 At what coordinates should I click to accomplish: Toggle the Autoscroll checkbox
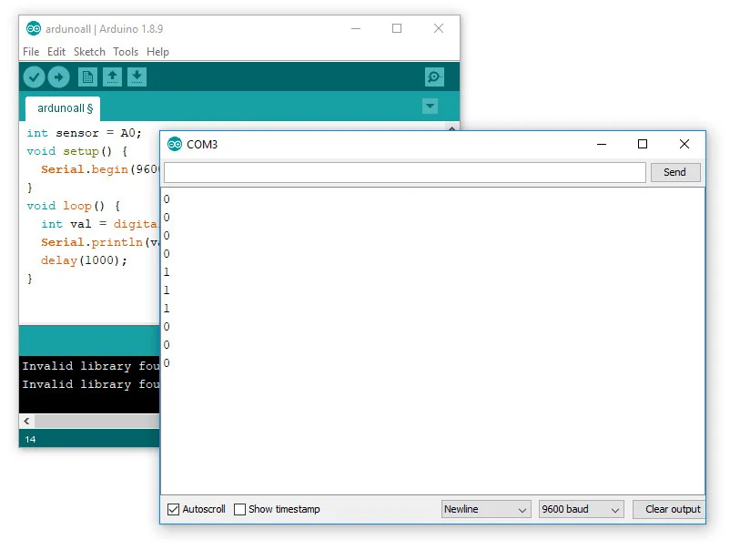coord(173,509)
